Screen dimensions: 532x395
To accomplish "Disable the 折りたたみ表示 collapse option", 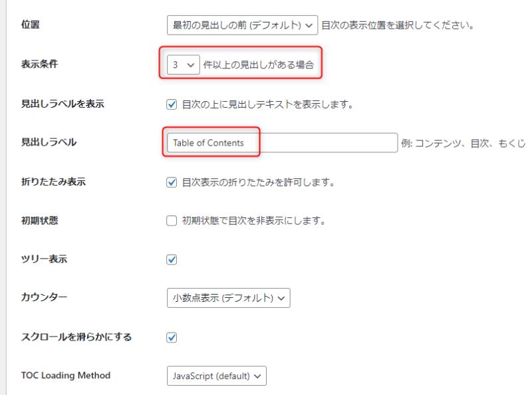I will tap(171, 181).
